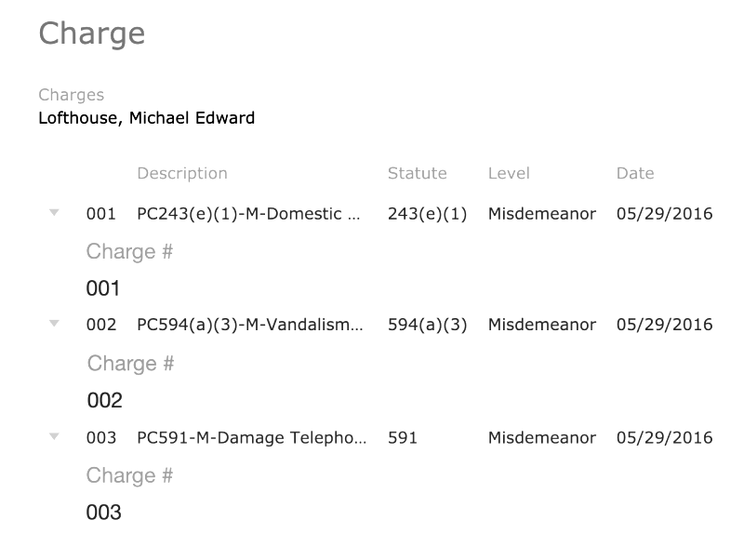
Task: Click statute 243(e)(1) cell
Action: (x=427, y=214)
